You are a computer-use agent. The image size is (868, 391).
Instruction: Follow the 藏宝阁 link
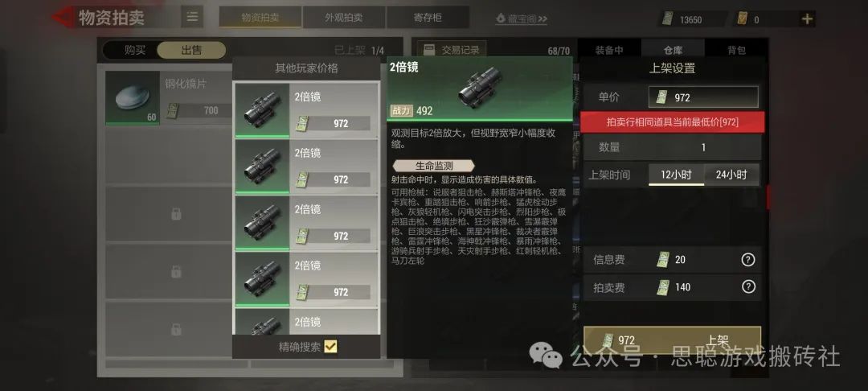pos(522,19)
